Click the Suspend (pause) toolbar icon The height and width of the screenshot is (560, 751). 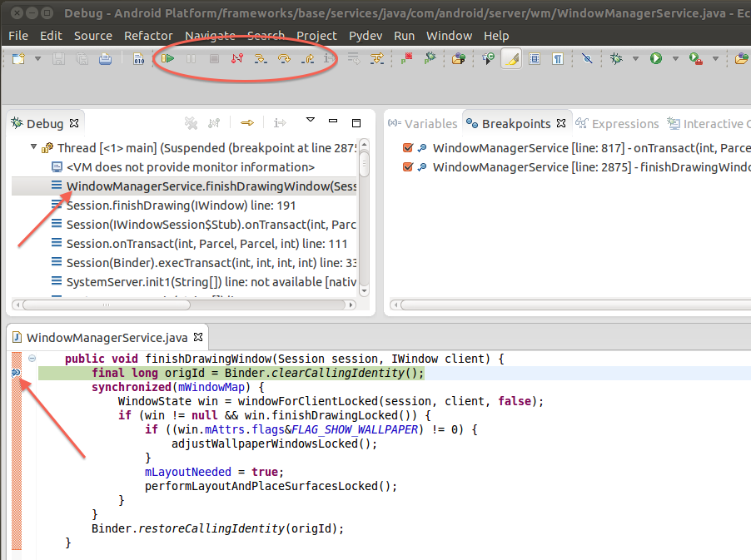pos(191,58)
